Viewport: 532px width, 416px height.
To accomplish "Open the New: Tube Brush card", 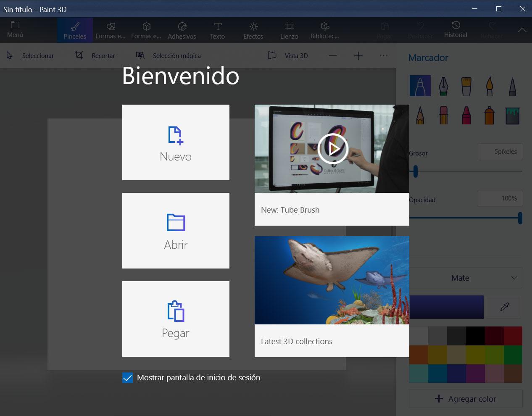I will [332, 209].
